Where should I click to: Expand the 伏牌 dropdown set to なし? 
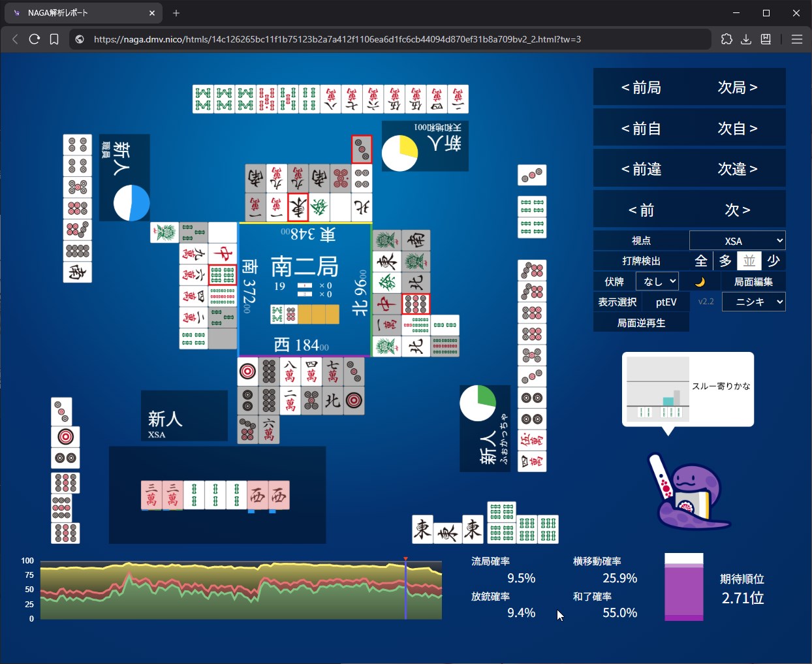[x=657, y=281]
